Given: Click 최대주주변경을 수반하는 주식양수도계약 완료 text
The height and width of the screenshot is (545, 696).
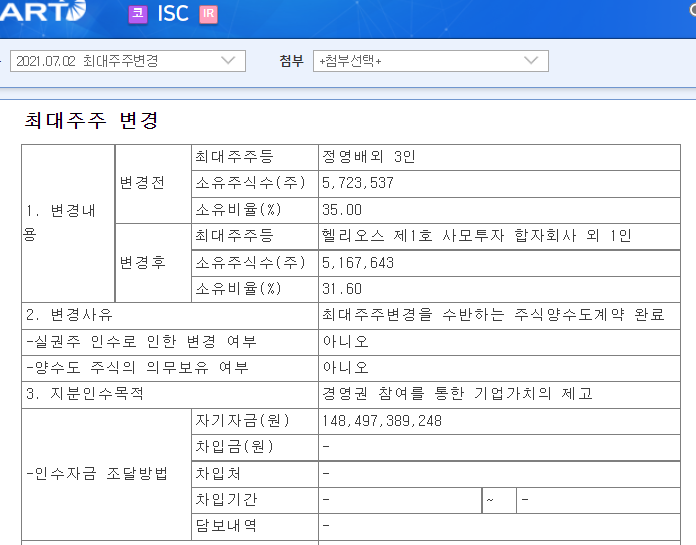Looking at the screenshot, I should (493, 315).
